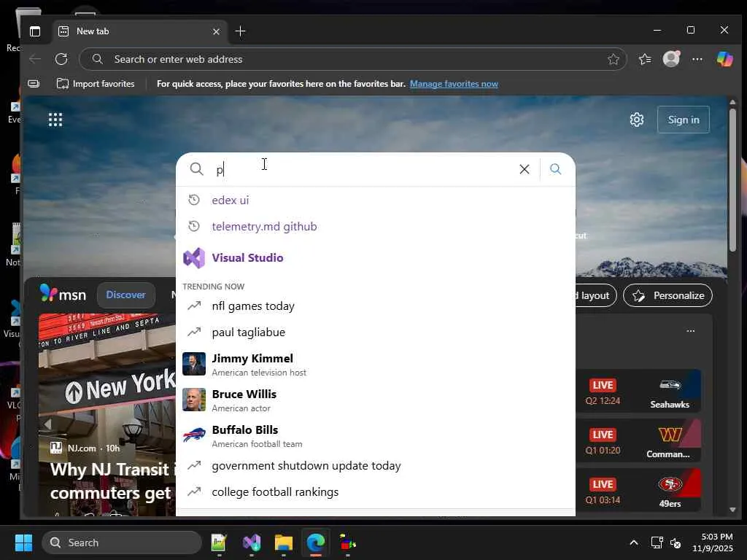
Task: Click the scrollbar down arrow
Action: [732, 510]
